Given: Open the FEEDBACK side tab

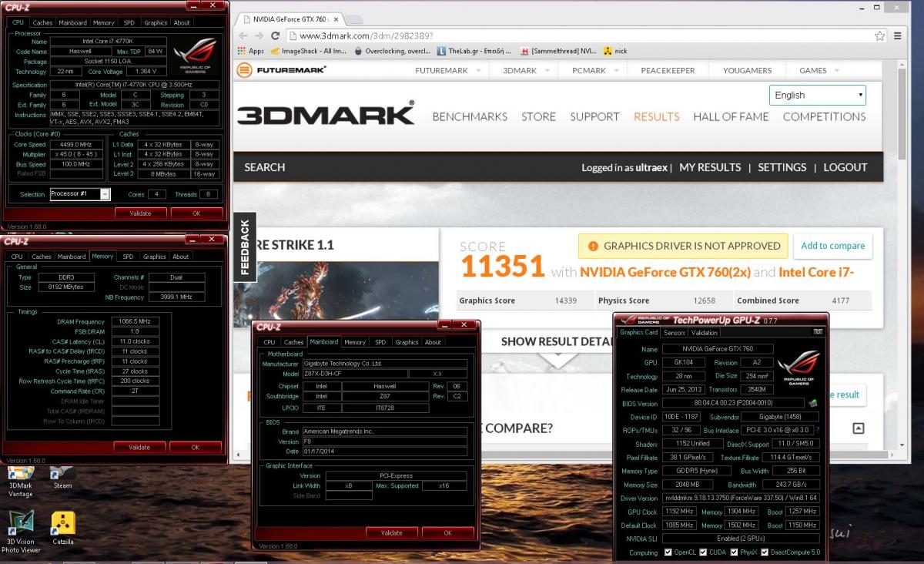Looking at the screenshot, I should [245, 247].
